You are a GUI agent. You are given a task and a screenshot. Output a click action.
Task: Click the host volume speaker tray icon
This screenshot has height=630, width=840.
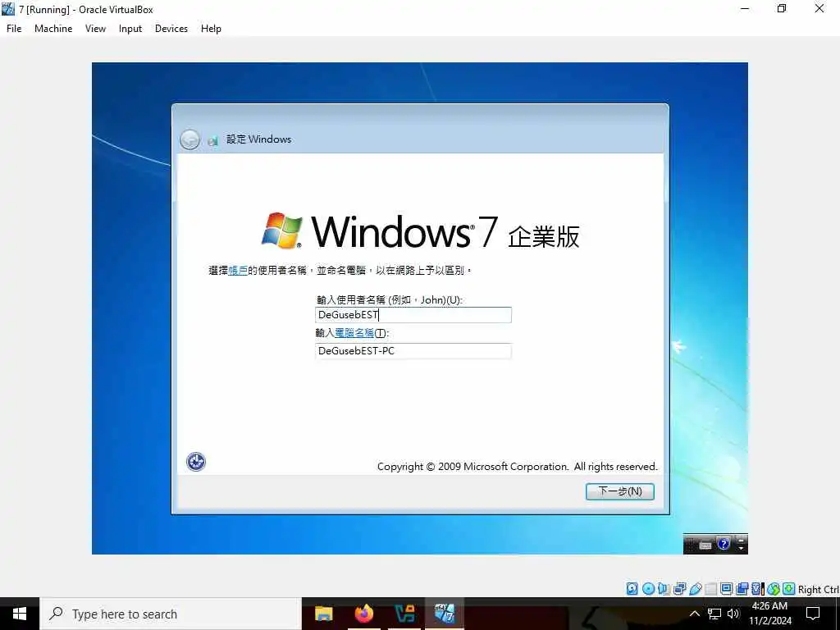point(733,614)
